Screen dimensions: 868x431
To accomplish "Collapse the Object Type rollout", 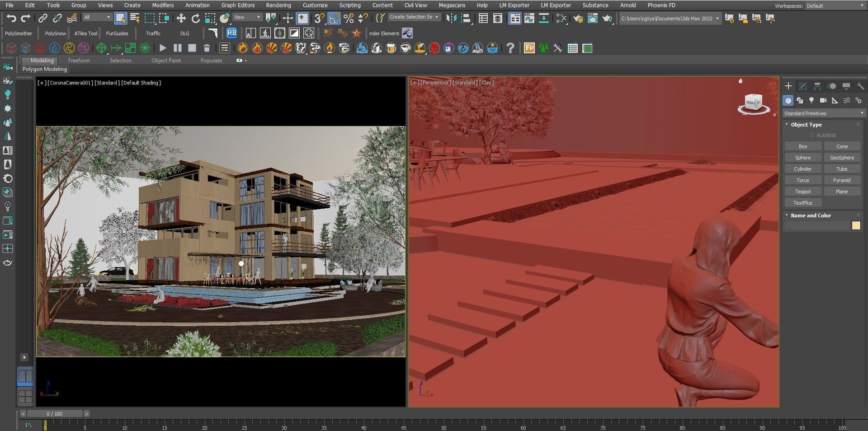I will [807, 124].
